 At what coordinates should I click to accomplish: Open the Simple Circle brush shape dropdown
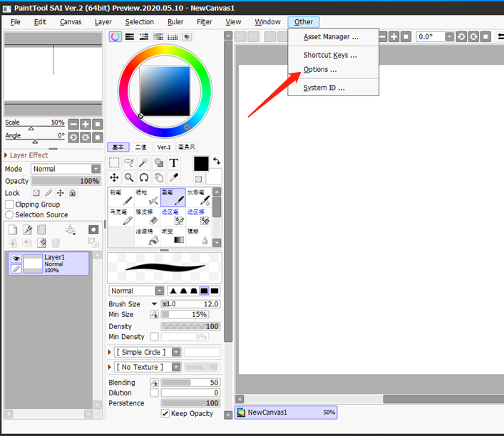click(x=176, y=352)
